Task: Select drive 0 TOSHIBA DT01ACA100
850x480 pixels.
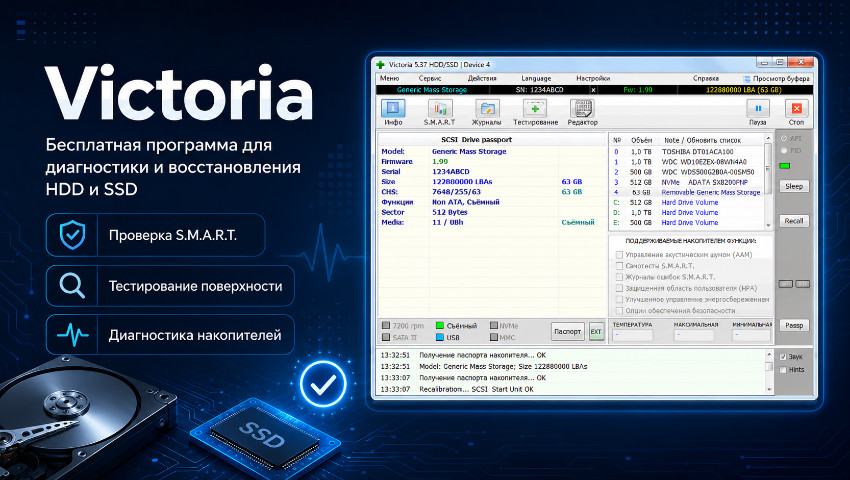Action: tap(687, 152)
